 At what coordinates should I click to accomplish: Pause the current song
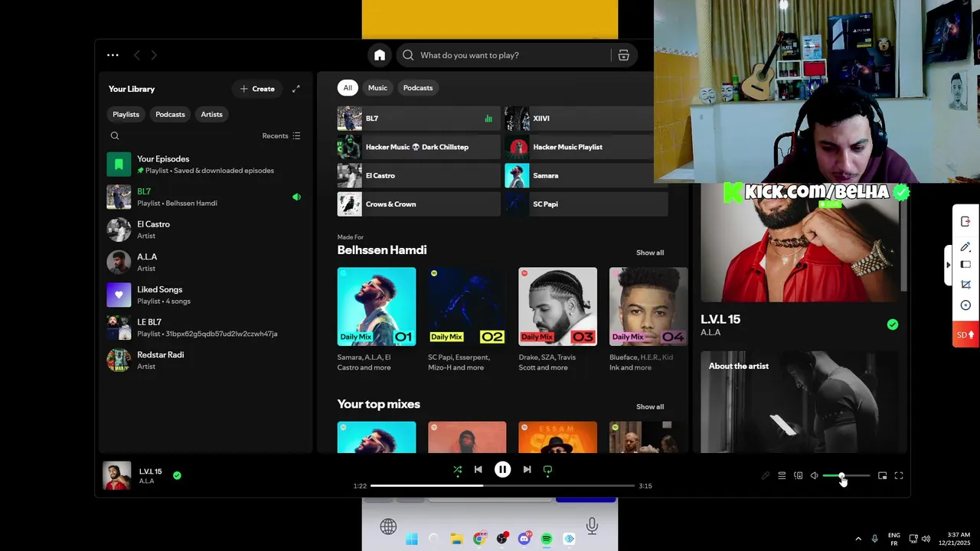(502, 470)
